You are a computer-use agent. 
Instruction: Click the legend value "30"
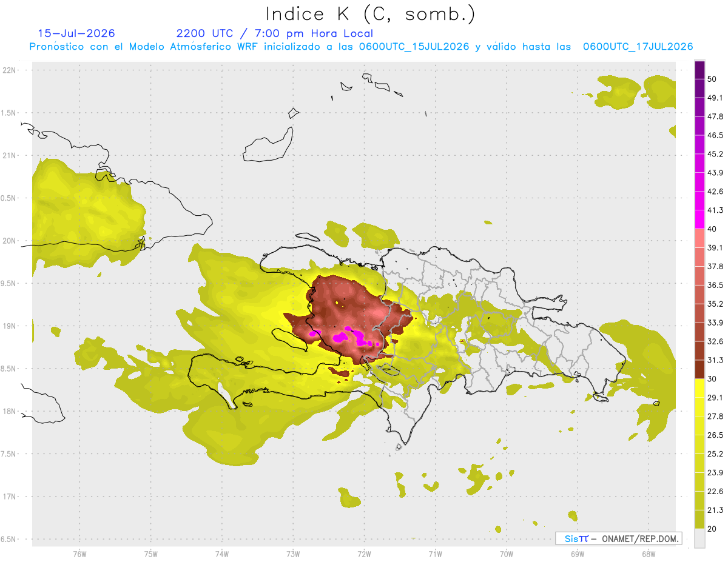(712, 379)
